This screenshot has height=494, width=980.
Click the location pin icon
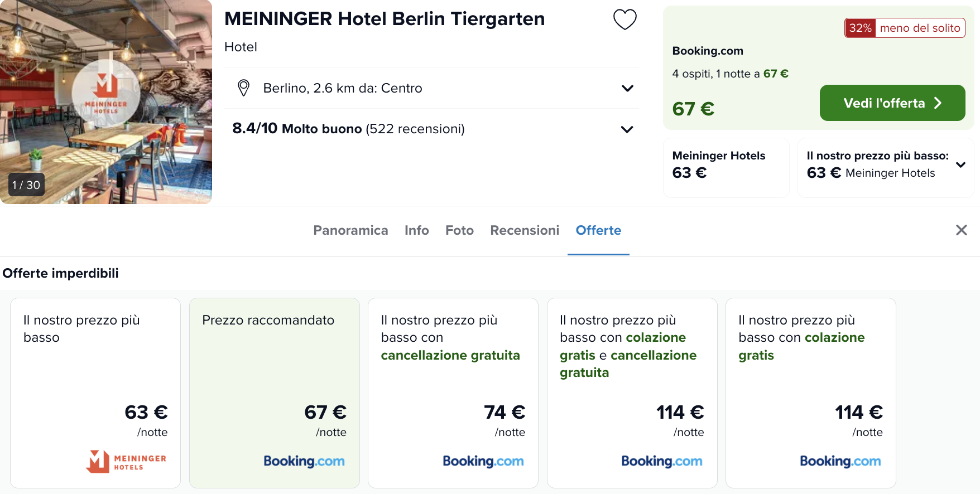(x=243, y=88)
